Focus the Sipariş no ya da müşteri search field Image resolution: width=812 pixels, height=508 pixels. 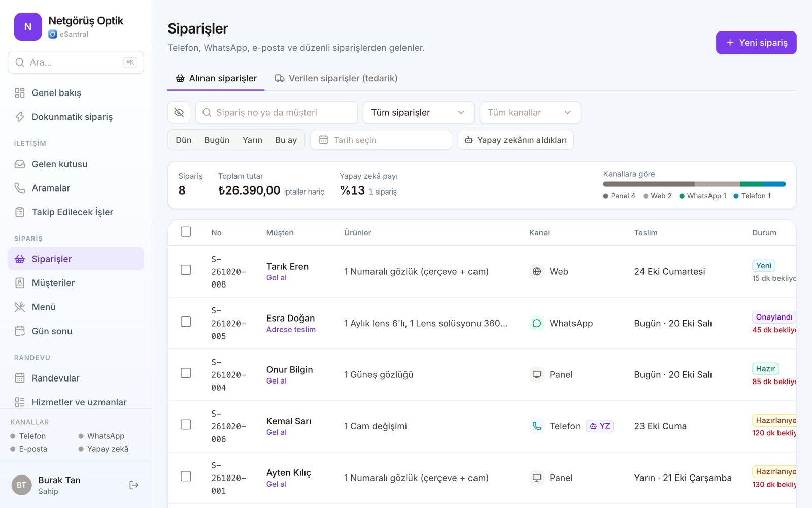pyautogui.click(x=277, y=112)
